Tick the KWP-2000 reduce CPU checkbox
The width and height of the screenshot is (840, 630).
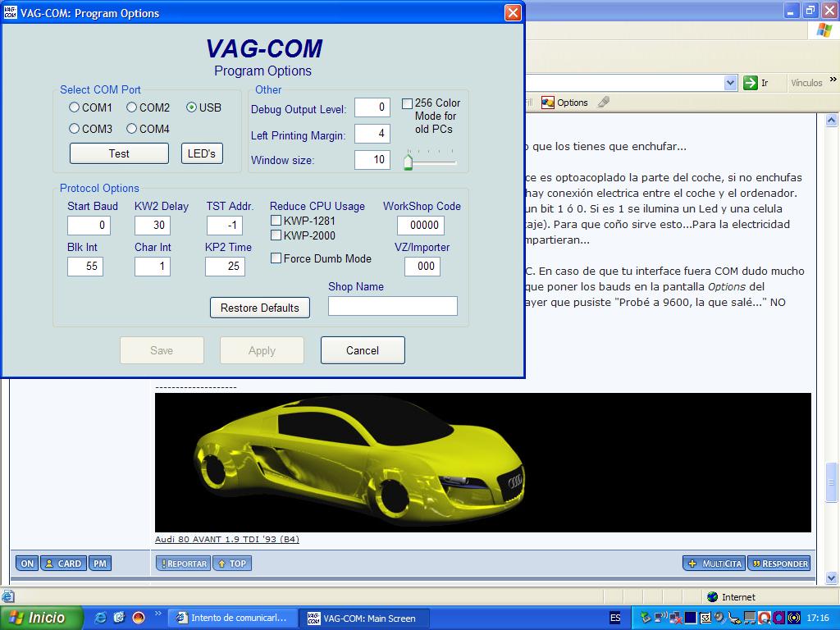[276, 235]
